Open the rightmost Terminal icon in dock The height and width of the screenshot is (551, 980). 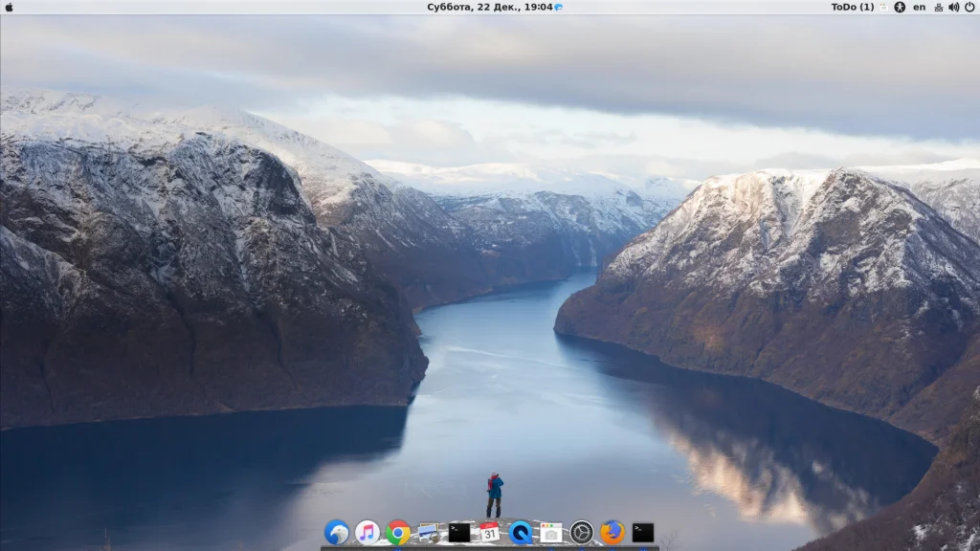pos(643,532)
